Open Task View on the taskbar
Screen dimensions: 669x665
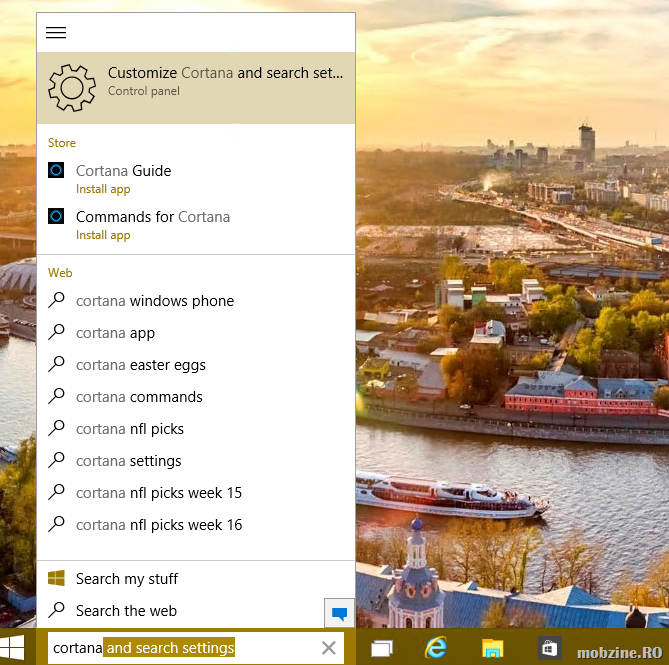tap(381, 648)
